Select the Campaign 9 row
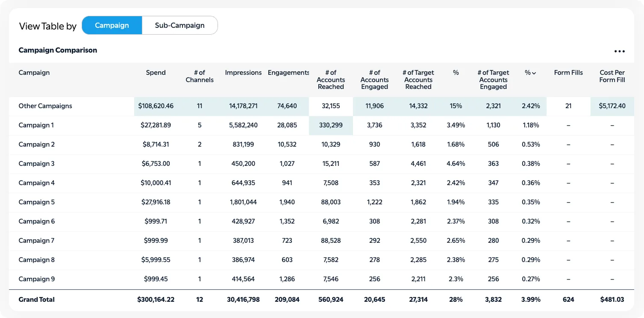The height and width of the screenshot is (318, 644). pos(36,279)
